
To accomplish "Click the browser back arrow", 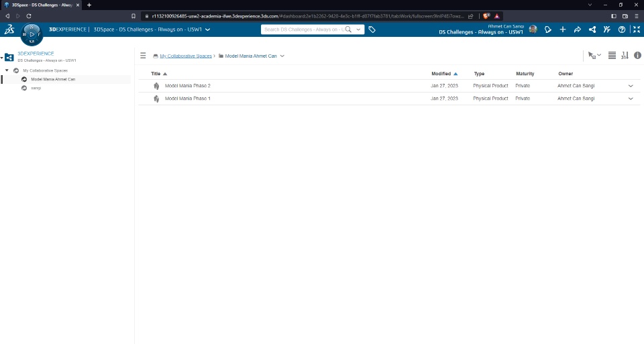I will point(7,16).
